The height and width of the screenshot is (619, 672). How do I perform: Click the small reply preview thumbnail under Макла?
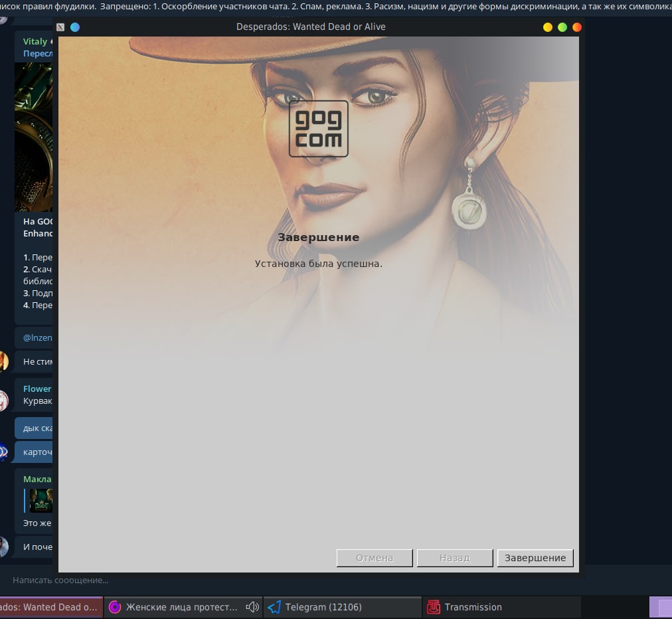(x=41, y=501)
